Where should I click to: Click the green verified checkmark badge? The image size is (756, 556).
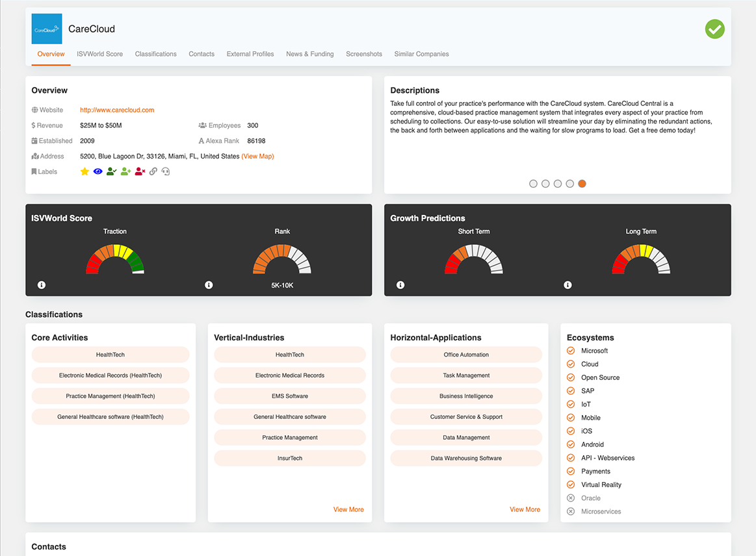pyautogui.click(x=714, y=29)
